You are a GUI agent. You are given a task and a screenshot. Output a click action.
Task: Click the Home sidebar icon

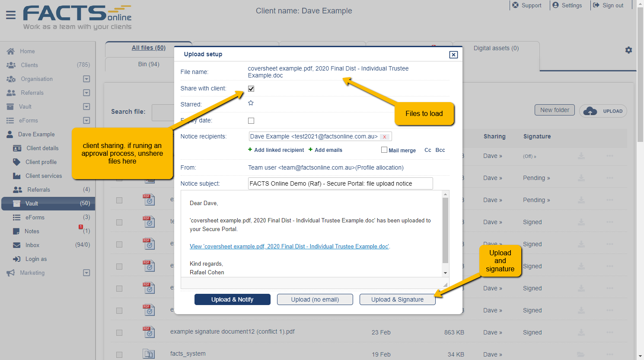[11, 51]
